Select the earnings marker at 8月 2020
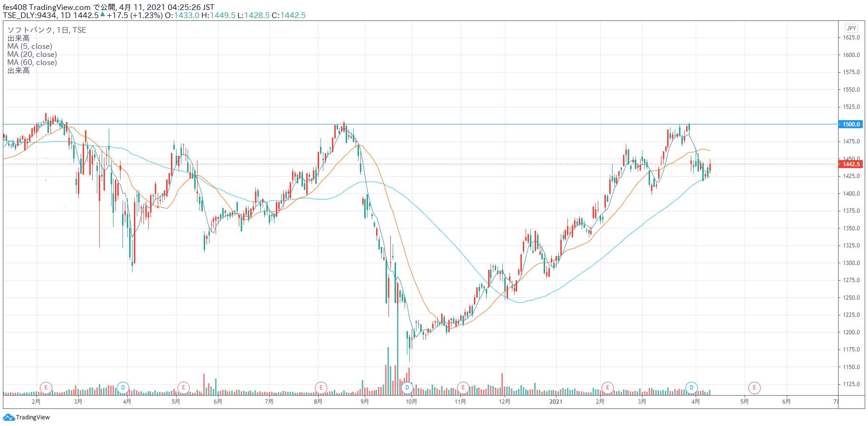 321,388
